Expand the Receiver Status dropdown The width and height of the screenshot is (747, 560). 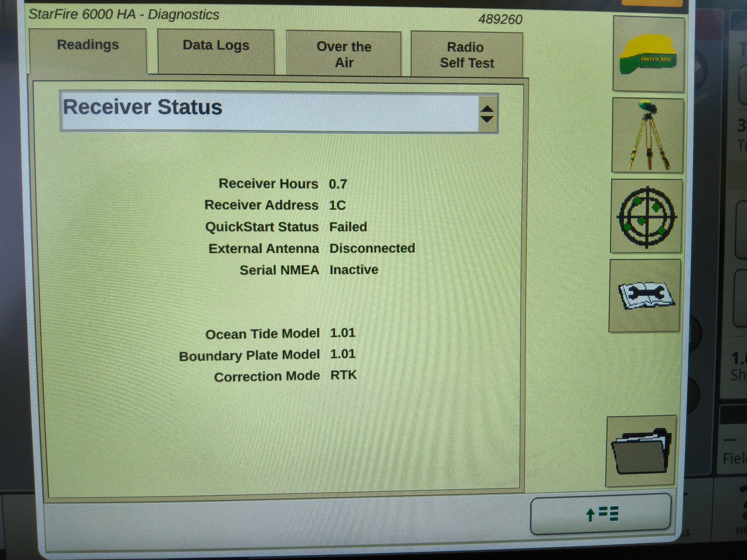(x=279, y=112)
